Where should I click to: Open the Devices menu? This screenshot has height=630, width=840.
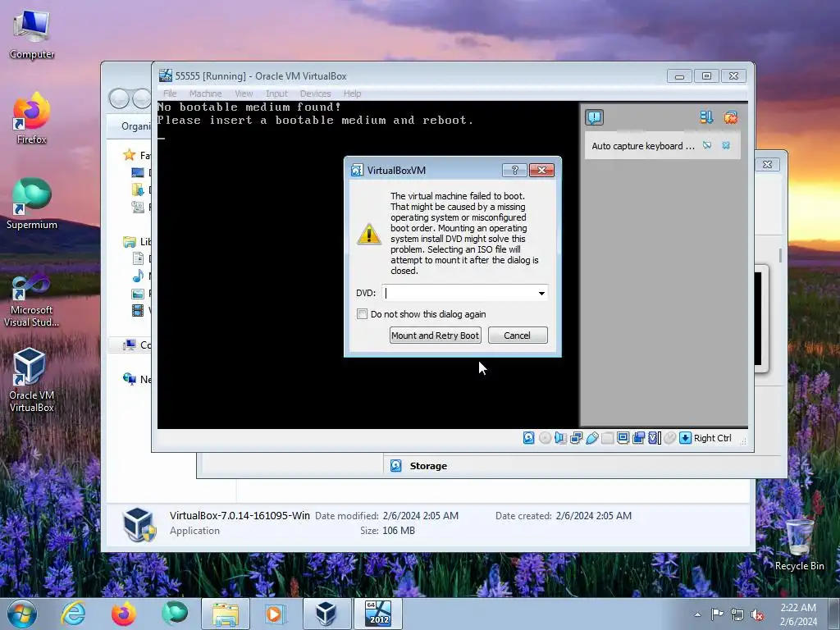(315, 94)
